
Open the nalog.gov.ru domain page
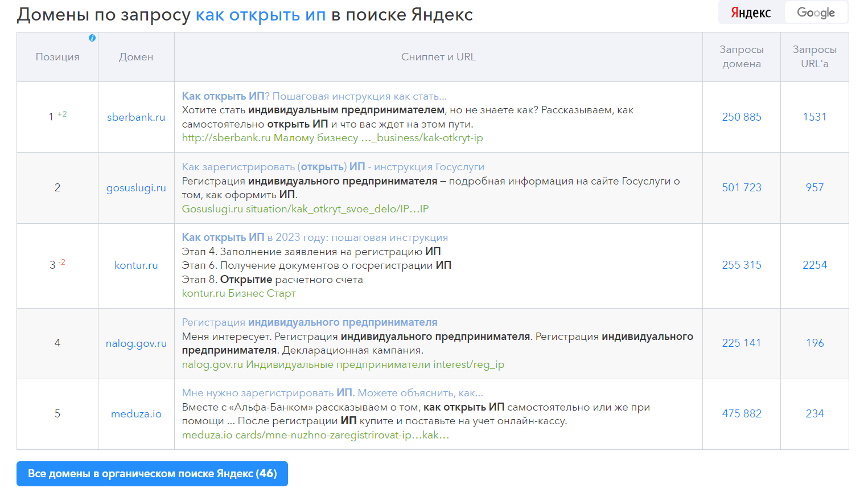coord(135,343)
